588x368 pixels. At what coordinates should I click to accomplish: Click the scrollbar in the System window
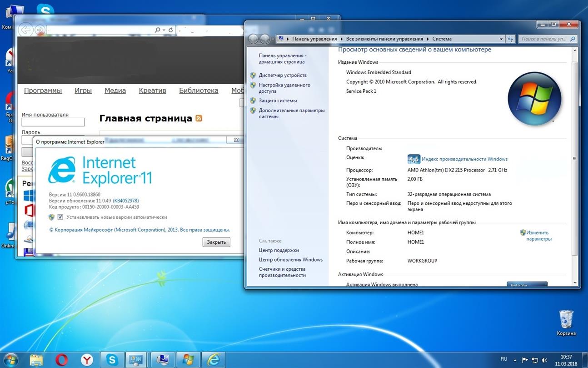click(x=574, y=158)
